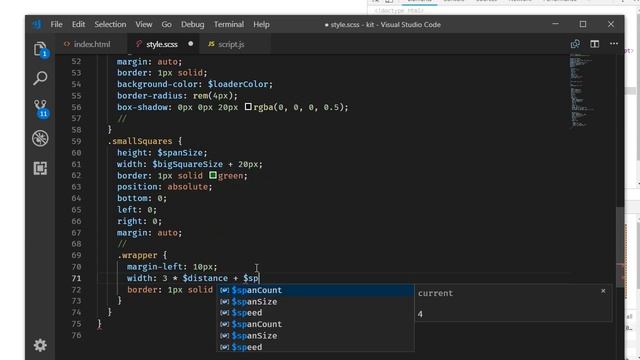Open the Selection menu

tap(110, 24)
